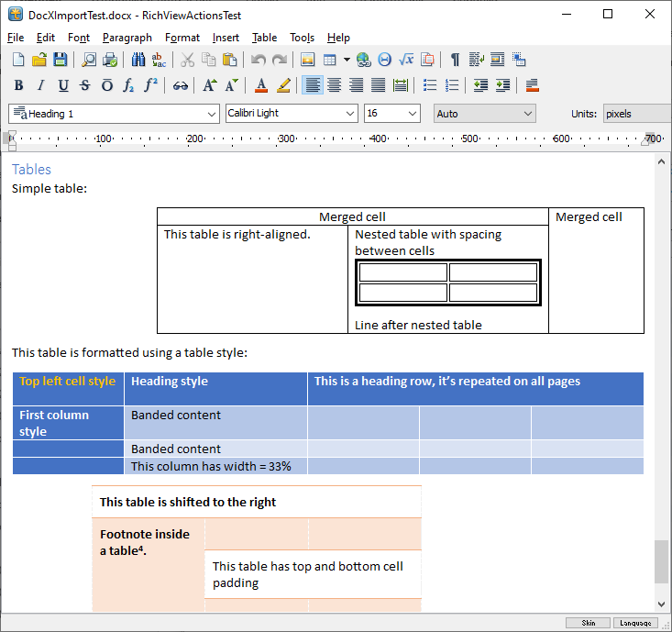Toggle show paragraph marks (pilcrow)
Viewport: 672px width, 632px height.
tap(455, 60)
